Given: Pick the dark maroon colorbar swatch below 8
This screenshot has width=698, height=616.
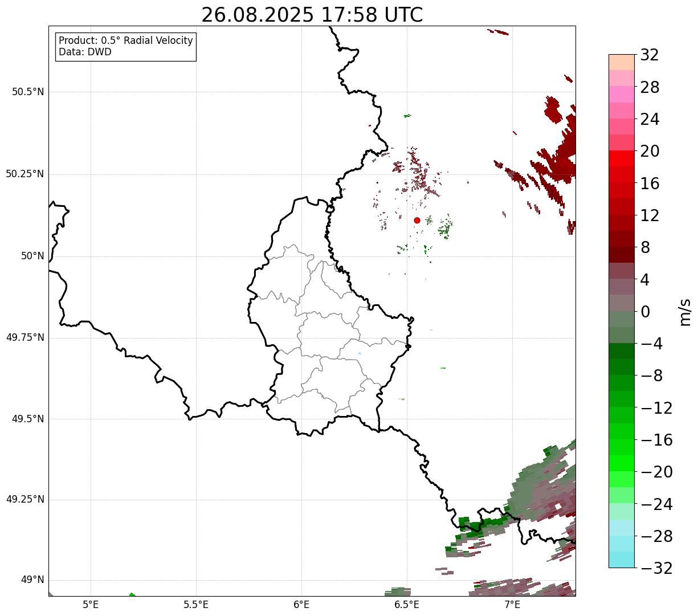Looking at the screenshot, I should tap(622, 255).
